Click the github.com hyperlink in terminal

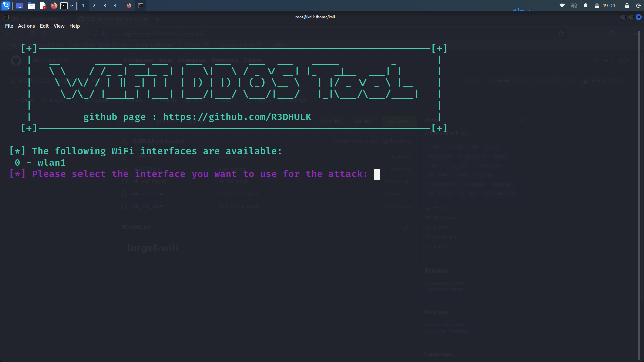237,117
